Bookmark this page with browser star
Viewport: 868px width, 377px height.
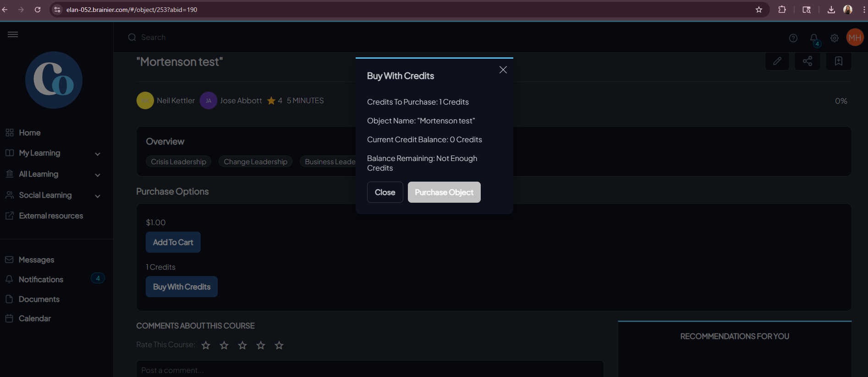click(x=759, y=10)
